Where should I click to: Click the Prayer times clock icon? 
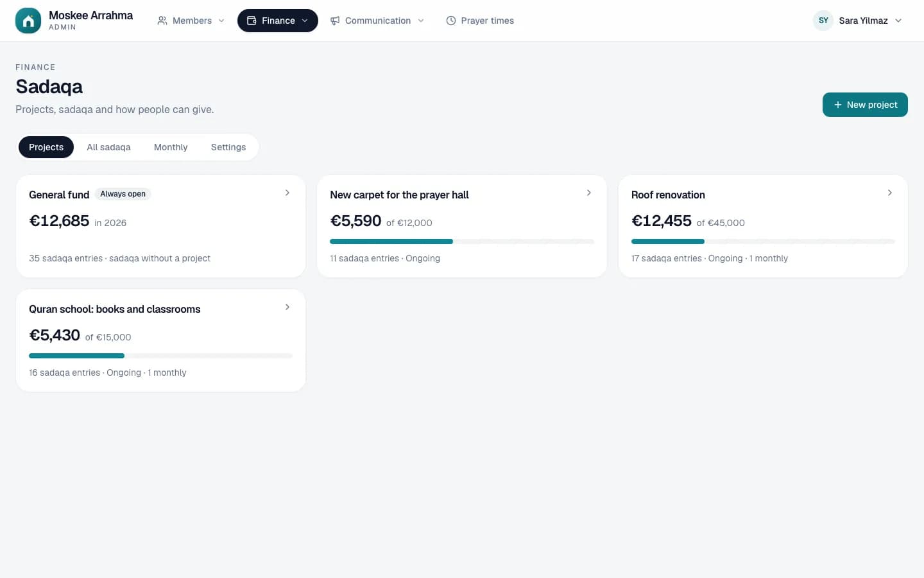click(x=451, y=21)
